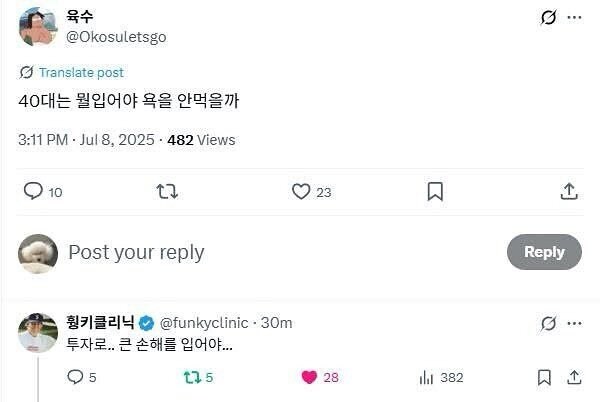Like the main post with 23 likes
This screenshot has width=600, height=402.
300,191
